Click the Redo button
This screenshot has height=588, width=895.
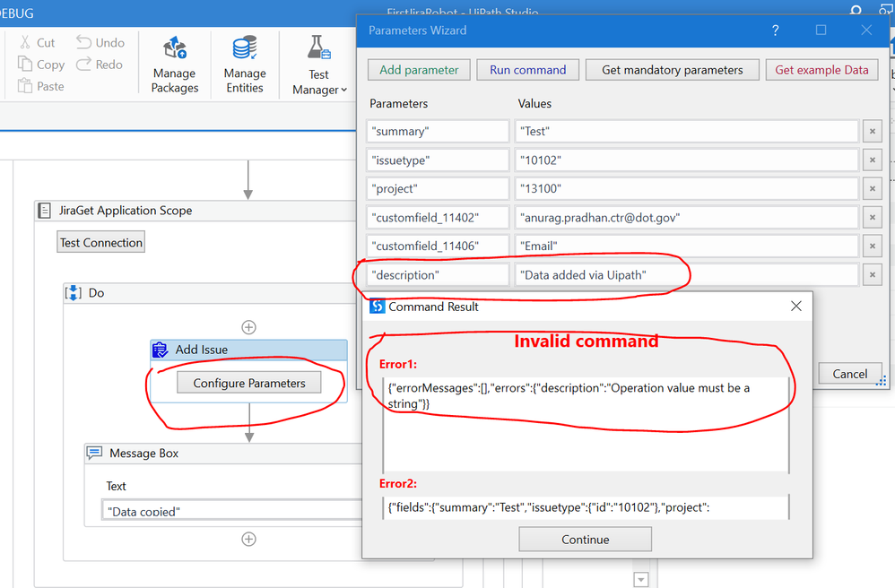click(x=100, y=65)
